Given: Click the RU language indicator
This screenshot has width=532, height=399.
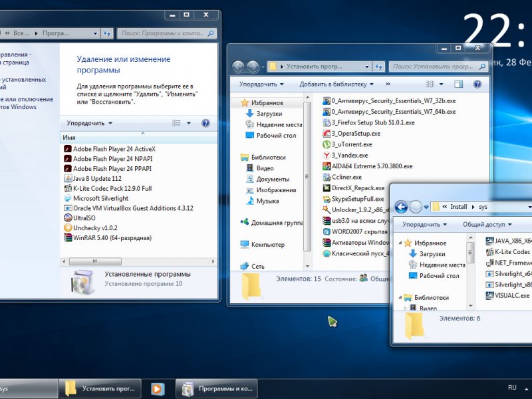Looking at the screenshot, I should (x=512, y=388).
